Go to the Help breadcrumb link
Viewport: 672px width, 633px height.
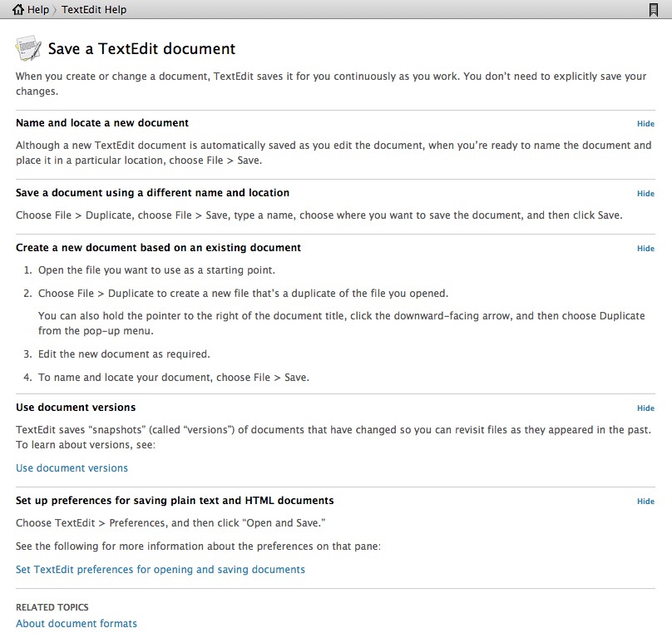point(38,10)
